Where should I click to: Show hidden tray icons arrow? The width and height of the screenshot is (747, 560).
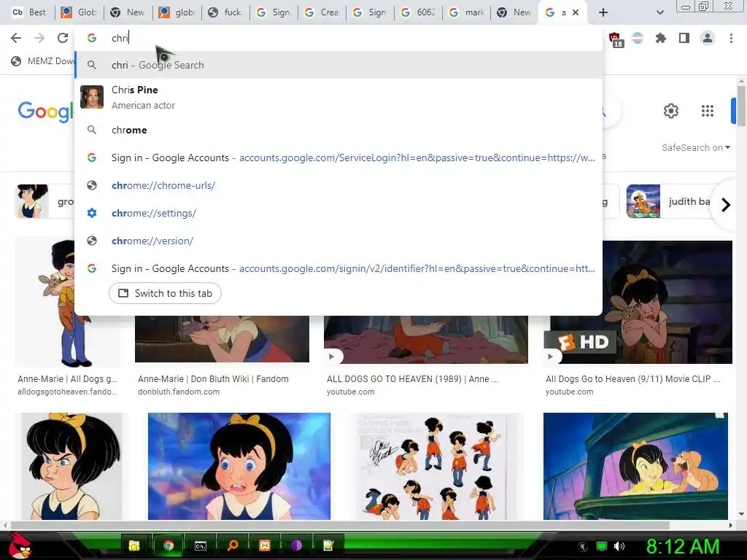point(582,546)
